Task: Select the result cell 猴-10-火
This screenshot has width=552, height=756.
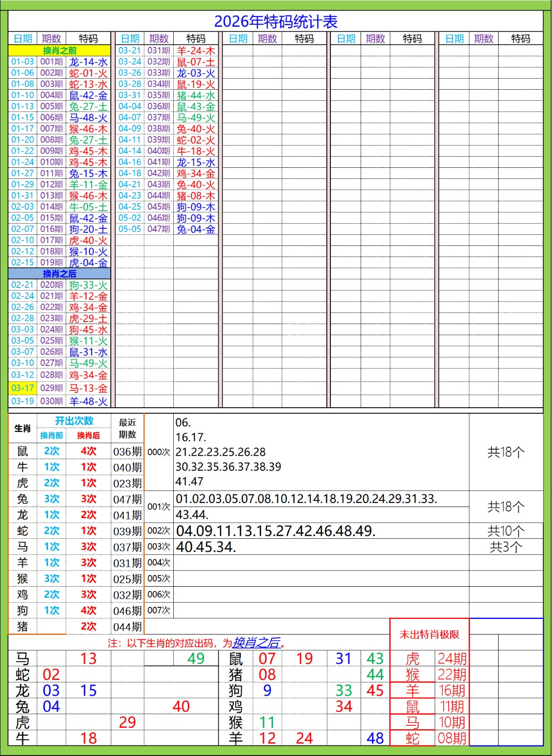Action: (88, 251)
